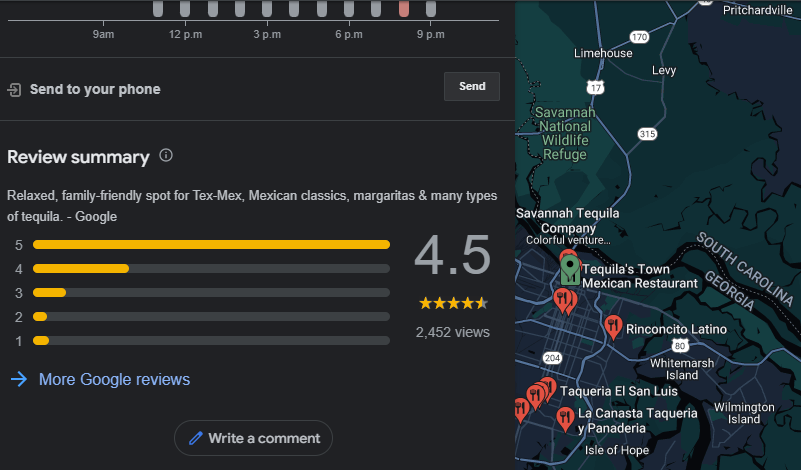Screen dimensions: 801x470
Task: Click the Isle of Hope label
Action: [x=617, y=450]
